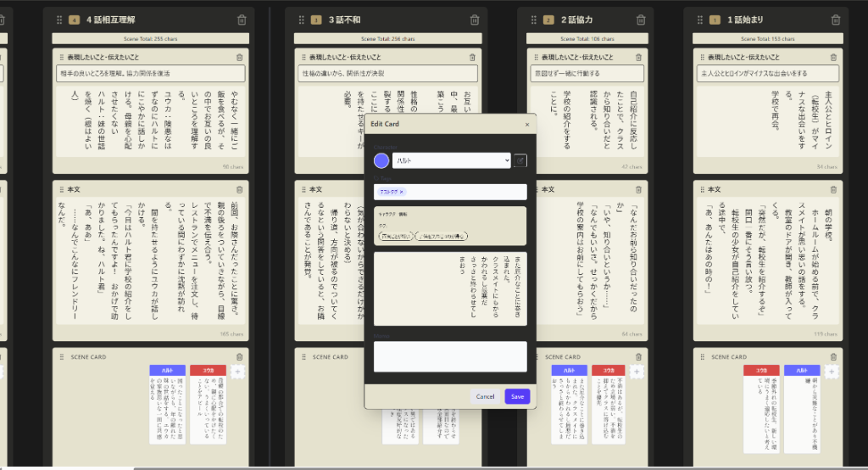Delete the SCENE CARD block in 1話始まり column
The width and height of the screenshot is (868, 470).
(833, 357)
